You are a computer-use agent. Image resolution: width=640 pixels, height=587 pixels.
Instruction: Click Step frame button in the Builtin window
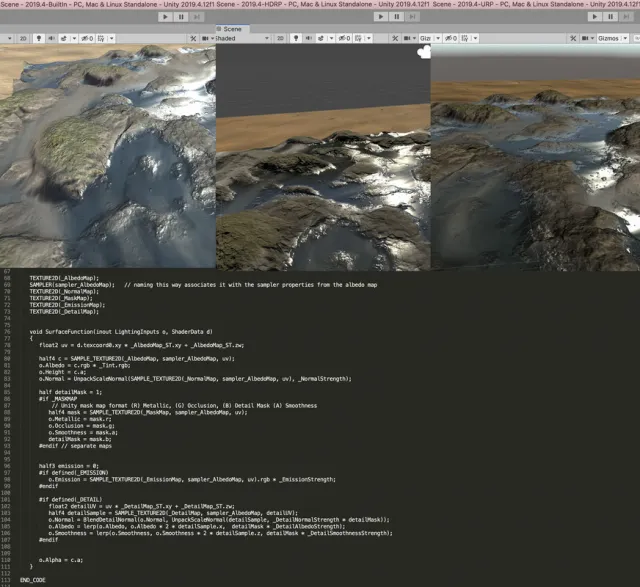point(196,17)
